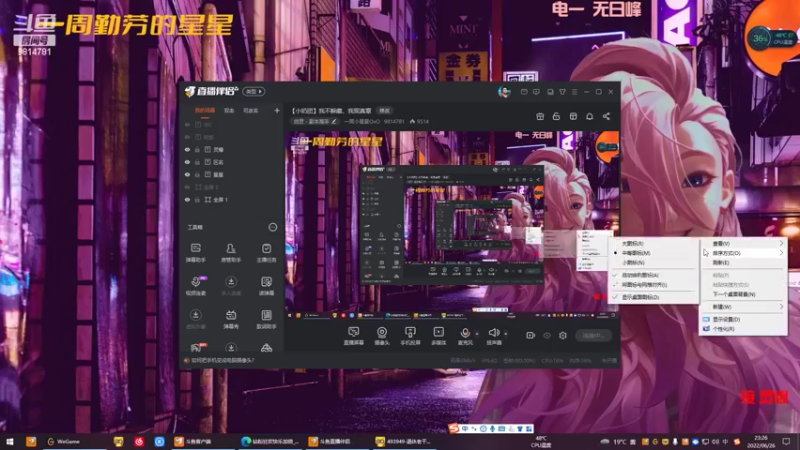Select 大图标(R) in view submenu
The width and height of the screenshot is (800, 450).
pos(654,243)
